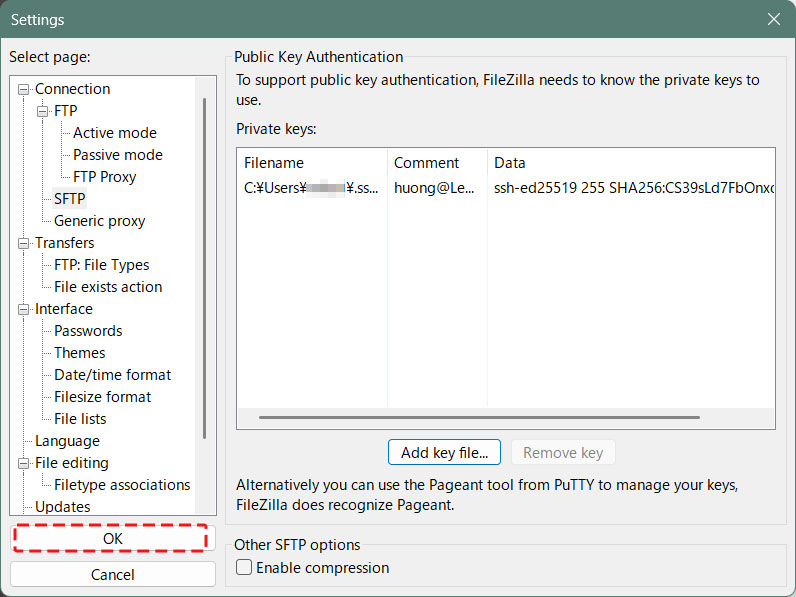Select the ssh-ed25519 private key row
The image size is (796, 597).
tap(505, 188)
